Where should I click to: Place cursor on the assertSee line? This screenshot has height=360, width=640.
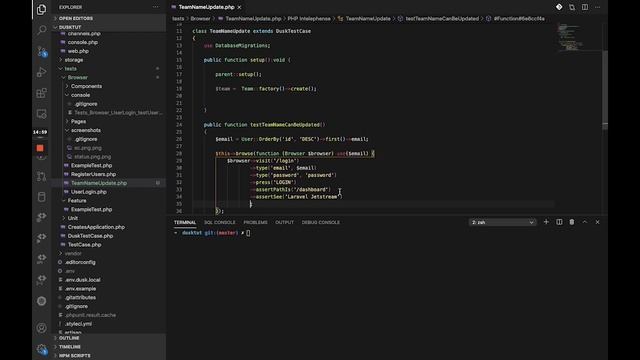point(297,197)
